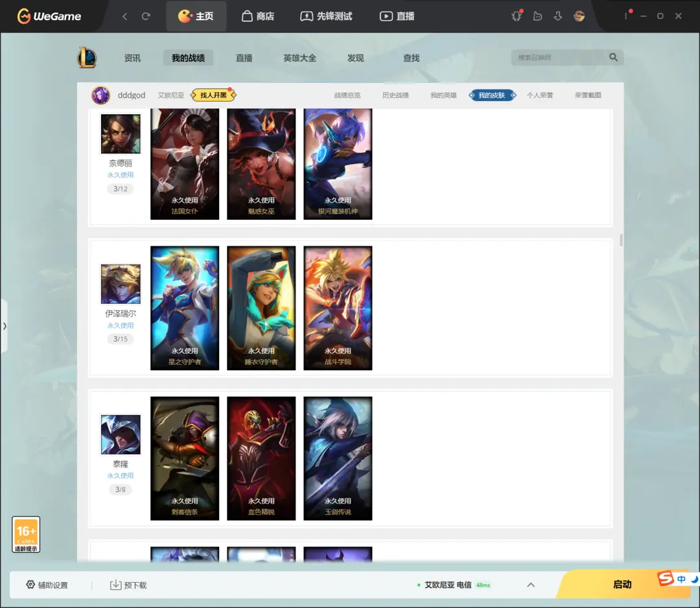Expand the left side panel arrow
The height and width of the screenshot is (608, 700).
point(5,326)
